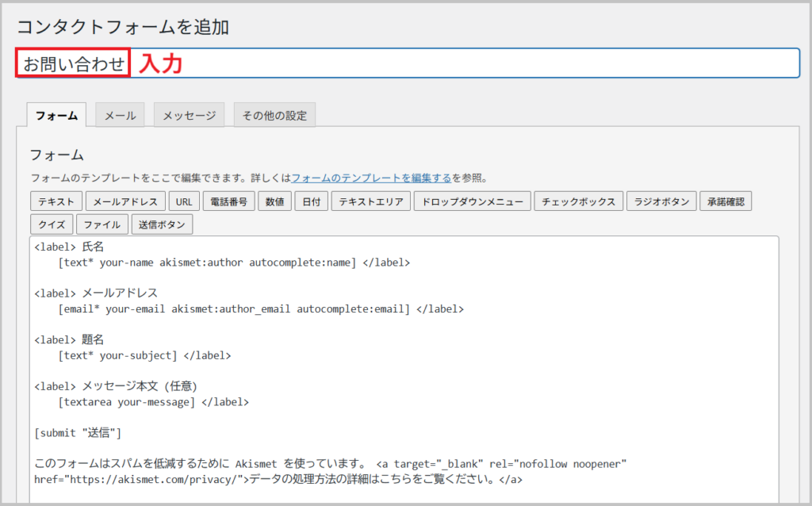Add a クイズ field tag

click(52, 224)
